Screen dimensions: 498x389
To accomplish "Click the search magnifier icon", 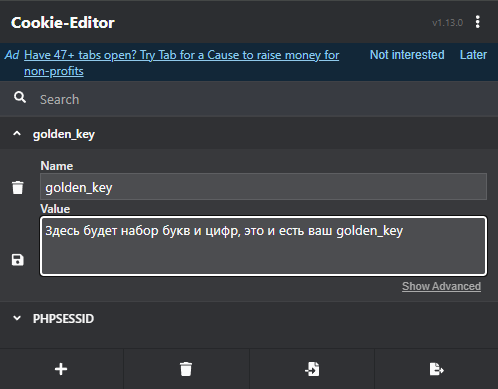I will [20, 97].
